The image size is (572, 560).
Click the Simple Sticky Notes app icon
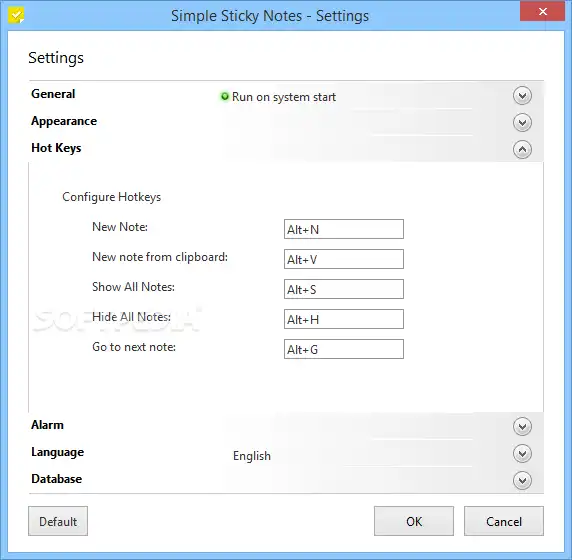pos(16,16)
